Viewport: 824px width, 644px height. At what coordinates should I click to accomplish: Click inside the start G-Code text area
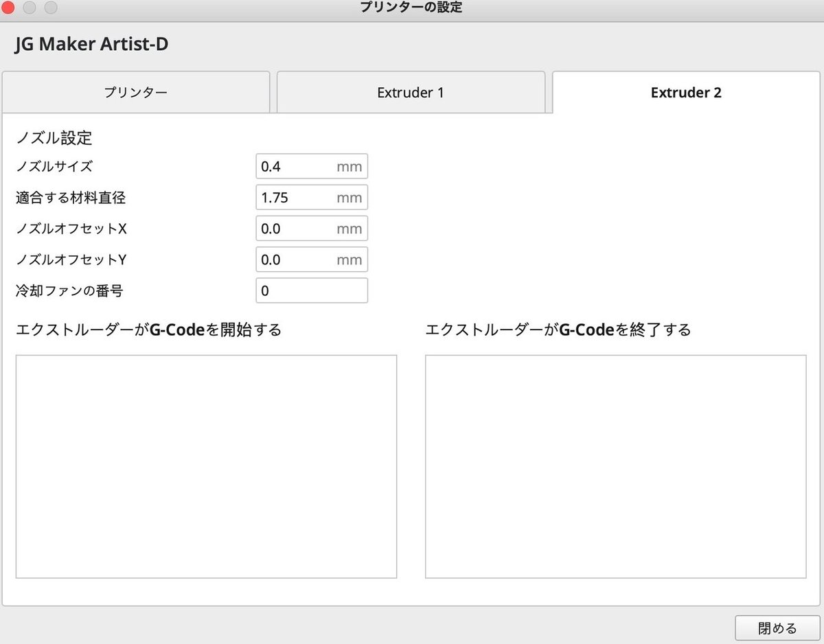point(206,465)
